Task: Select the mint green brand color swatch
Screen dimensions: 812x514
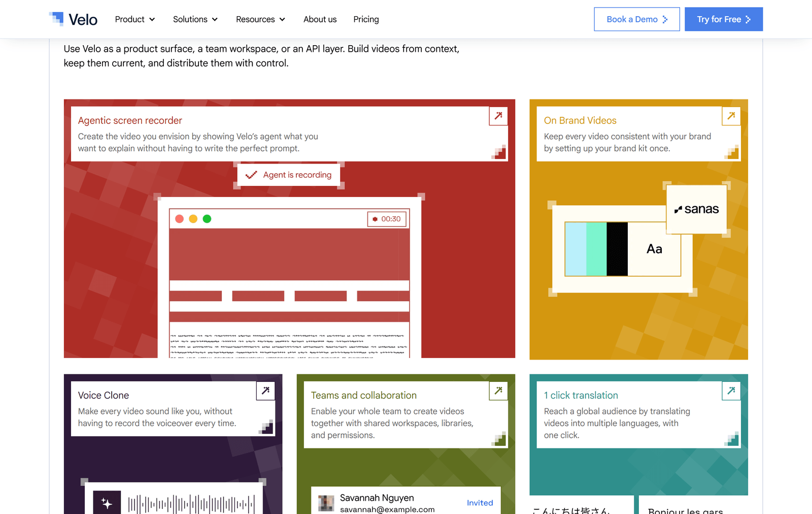Action: (596, 249)
